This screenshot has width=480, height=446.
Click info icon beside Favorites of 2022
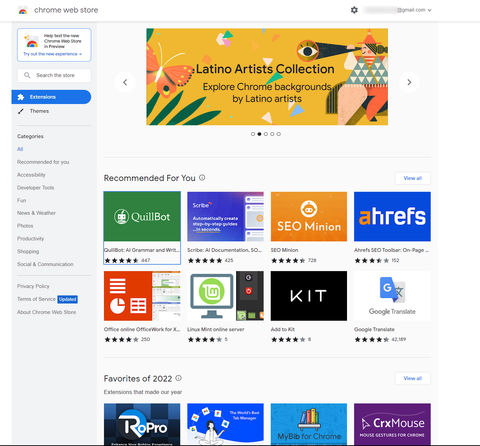(x=179, y=378)
